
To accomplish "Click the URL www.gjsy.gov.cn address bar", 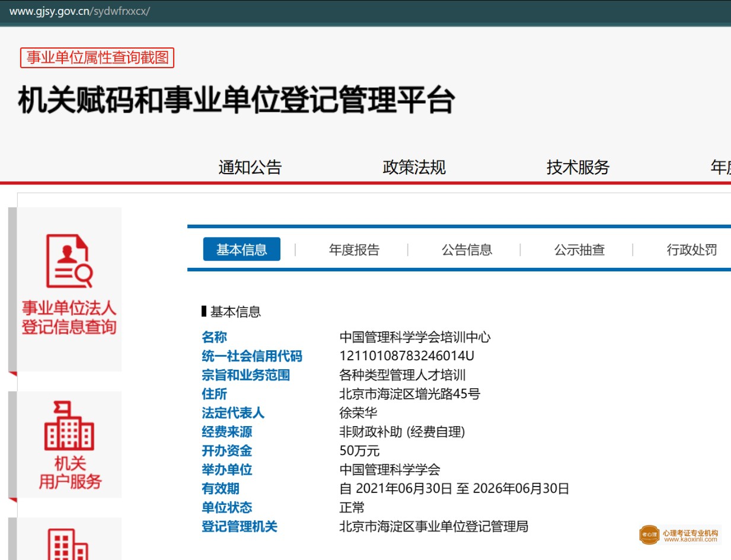I will pos(79,11).
